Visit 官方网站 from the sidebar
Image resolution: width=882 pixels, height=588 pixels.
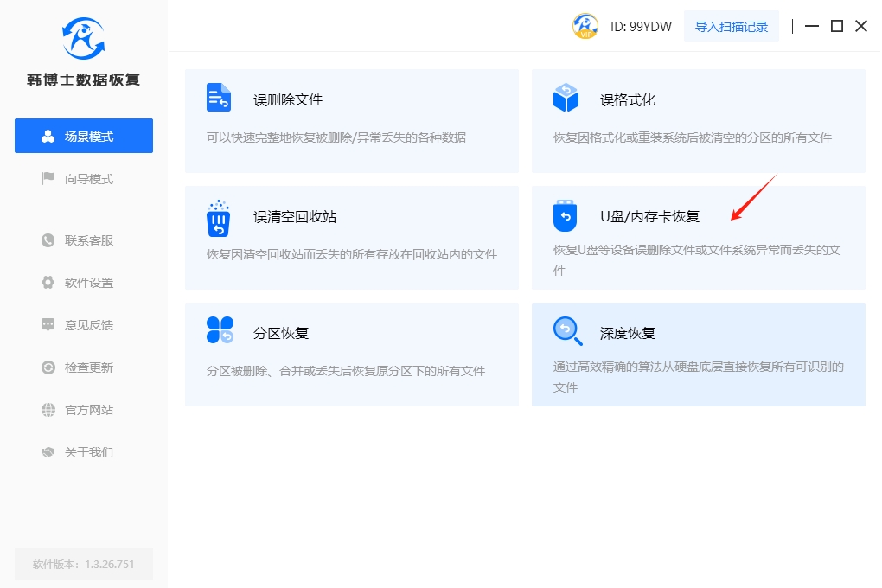pos(84,410)
